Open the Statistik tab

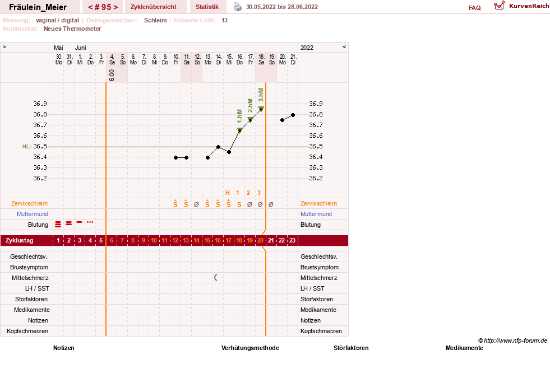[207, 7]
